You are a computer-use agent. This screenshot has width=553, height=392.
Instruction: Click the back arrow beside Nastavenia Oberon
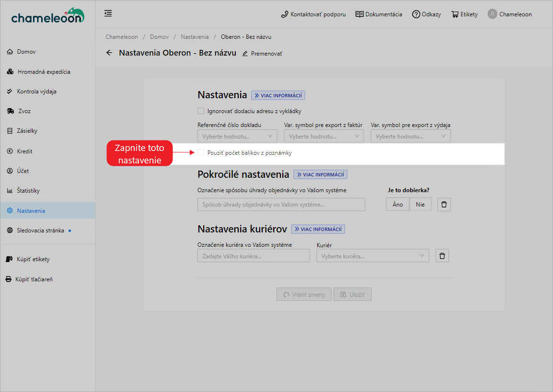click(109, 53)
